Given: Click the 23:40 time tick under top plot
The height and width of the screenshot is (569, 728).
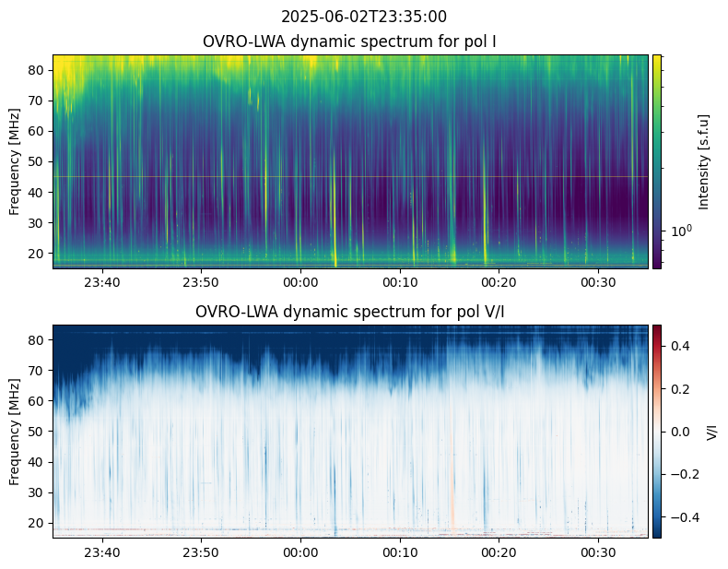Looking at the screenshot, I should pyautogui.click(x=101, y=281).
